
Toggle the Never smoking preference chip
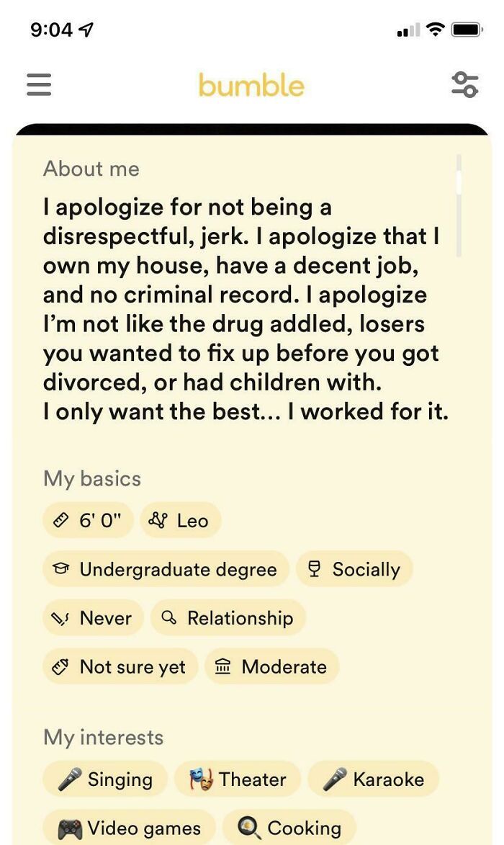93,617
